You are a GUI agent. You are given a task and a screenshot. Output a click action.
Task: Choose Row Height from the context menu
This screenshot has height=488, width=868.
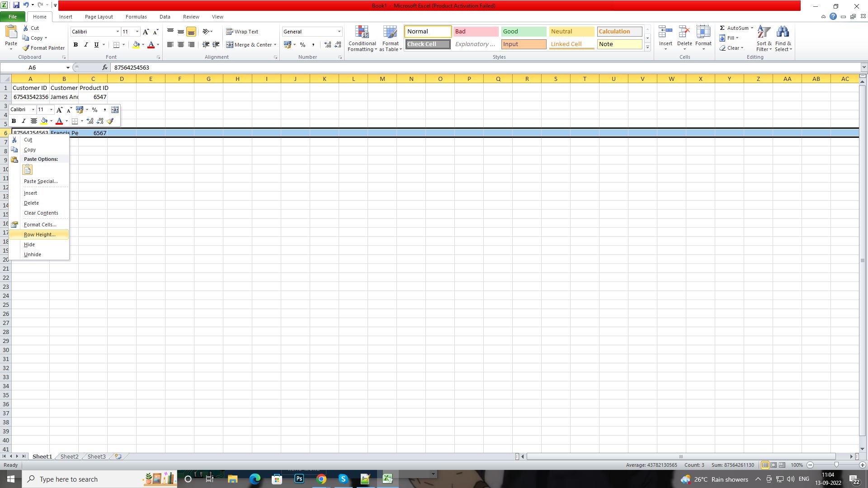click(x=38, y=235)
